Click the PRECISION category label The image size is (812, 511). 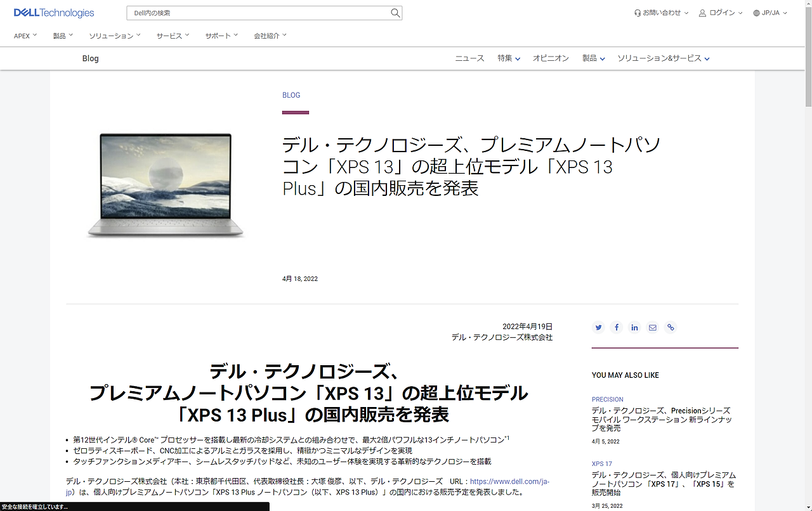607,399
